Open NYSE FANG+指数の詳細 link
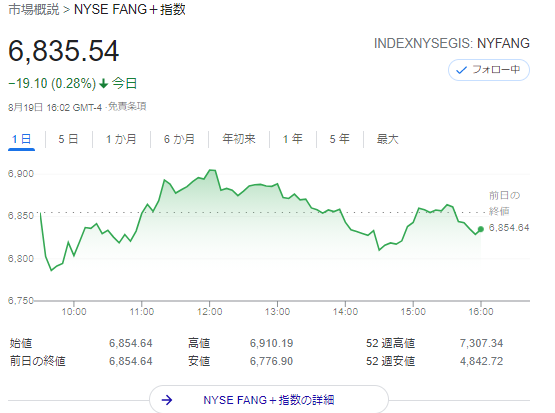The width and height of the screenshot is (555, 413). [x=269, y=400]
